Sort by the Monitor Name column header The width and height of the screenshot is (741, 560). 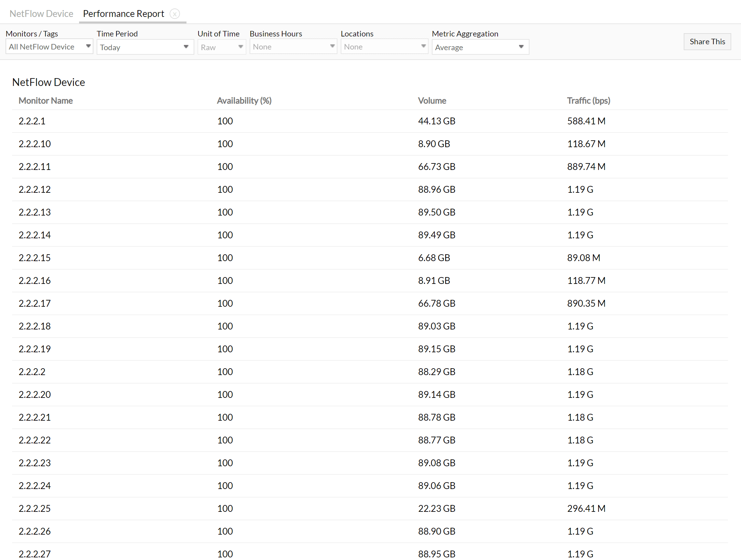click(46, 100)
